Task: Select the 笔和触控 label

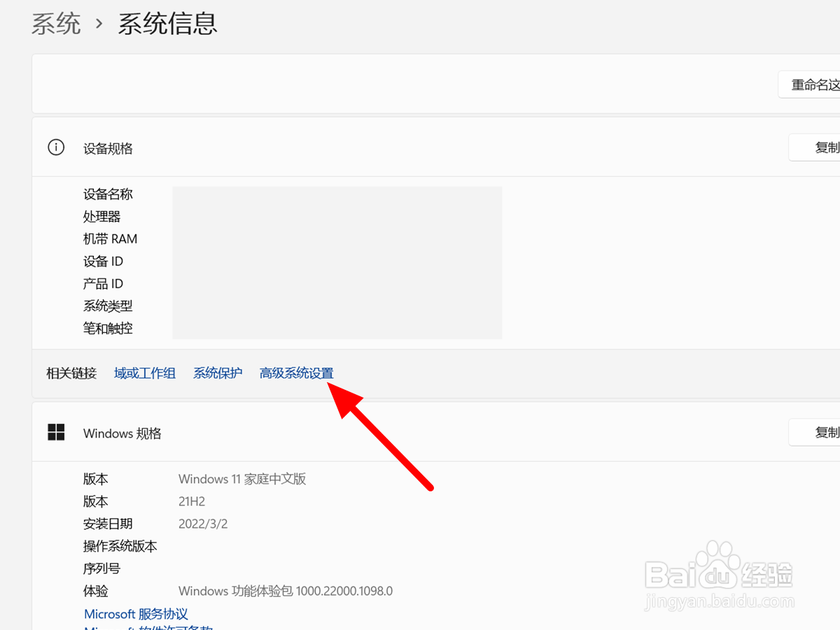Action: (x=108, y=328)
